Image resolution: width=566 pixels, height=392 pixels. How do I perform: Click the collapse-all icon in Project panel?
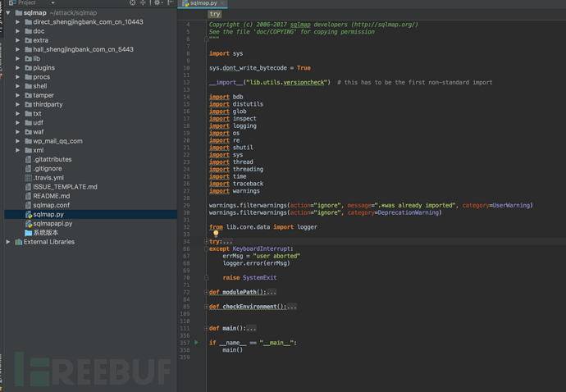(143, 2)
